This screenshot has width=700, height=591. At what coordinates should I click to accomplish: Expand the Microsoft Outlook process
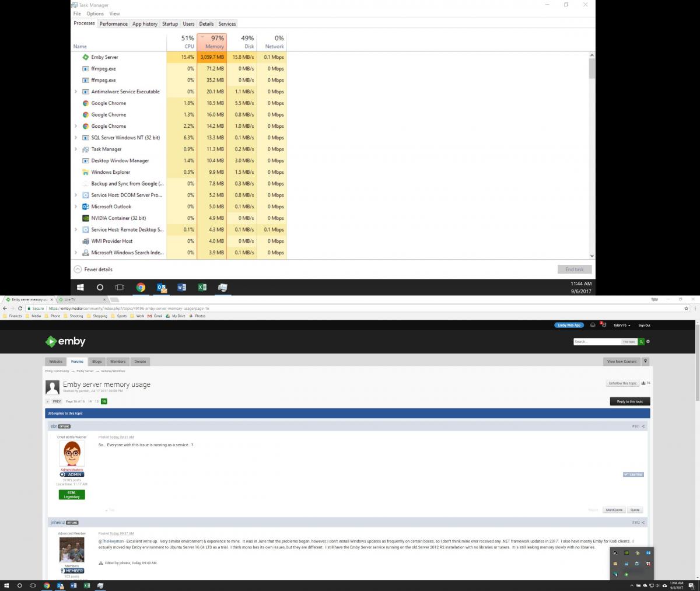(x=76, y=207)
